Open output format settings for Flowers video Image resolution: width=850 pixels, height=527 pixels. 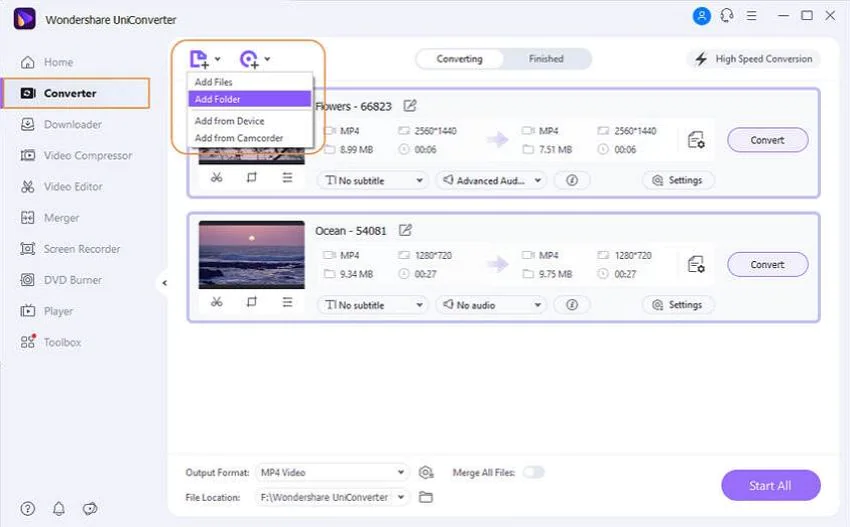pos(696,140)
